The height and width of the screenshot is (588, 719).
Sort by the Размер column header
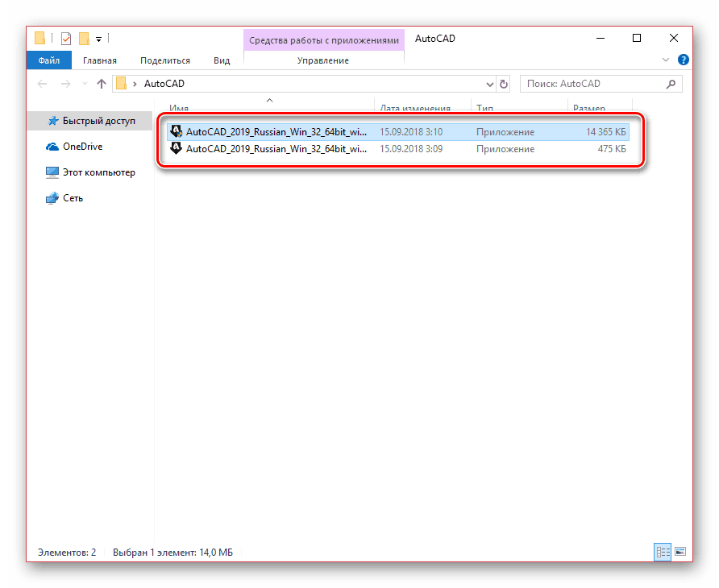tap(589, 108)
